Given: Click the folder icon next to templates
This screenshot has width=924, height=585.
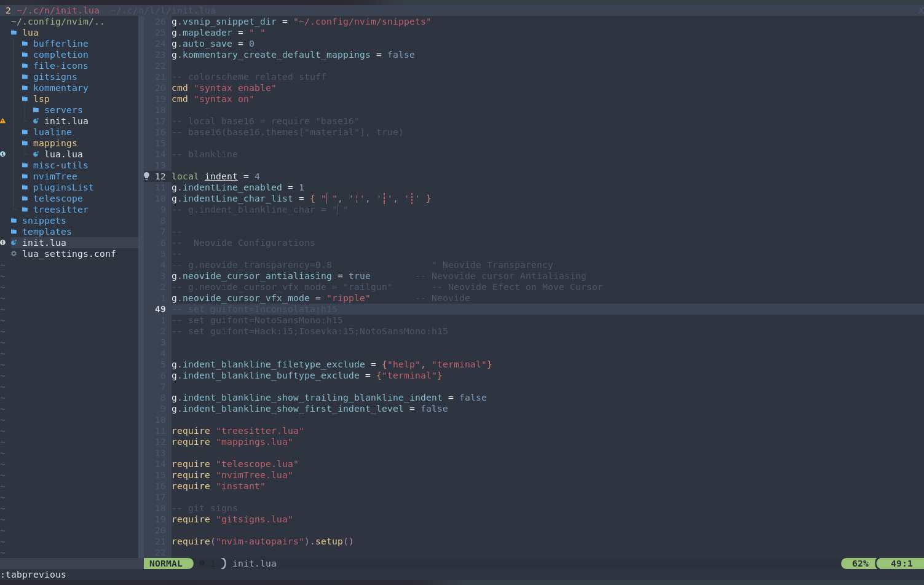Looking at the screenshot, I should pyautogui.click(x=14, y=232).
